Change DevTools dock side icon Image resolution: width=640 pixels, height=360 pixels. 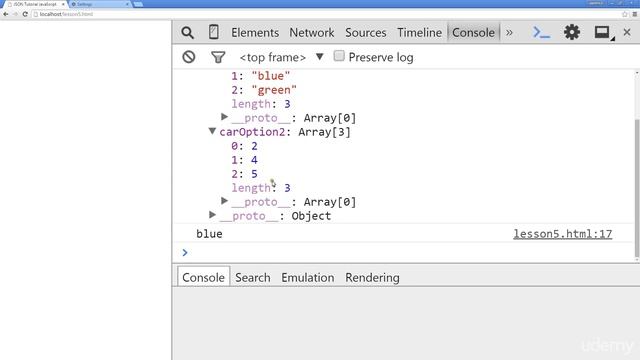[604, 33]
